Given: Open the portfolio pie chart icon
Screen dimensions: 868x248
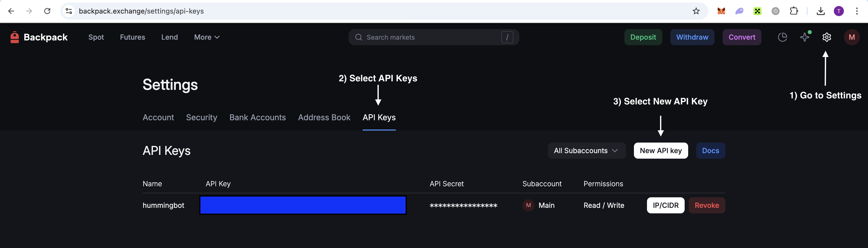Looking at the screenshot, I should point(782,37).
